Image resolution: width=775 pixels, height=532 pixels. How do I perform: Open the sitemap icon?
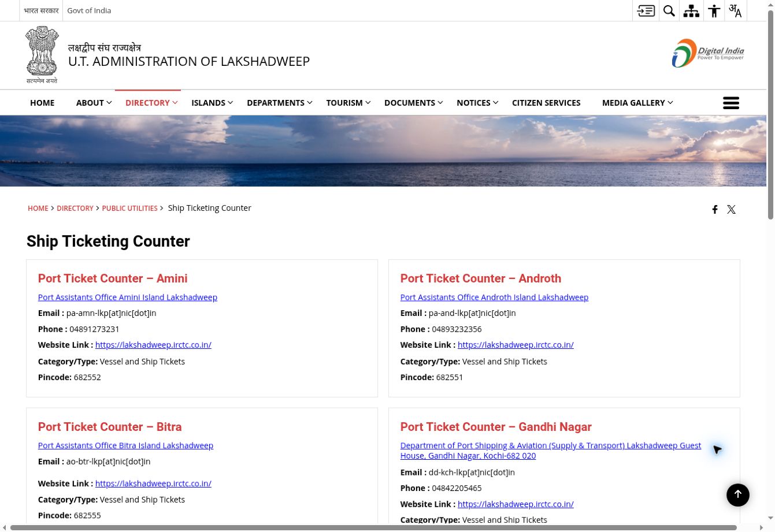pyautogui.click(x=691, y=10)
